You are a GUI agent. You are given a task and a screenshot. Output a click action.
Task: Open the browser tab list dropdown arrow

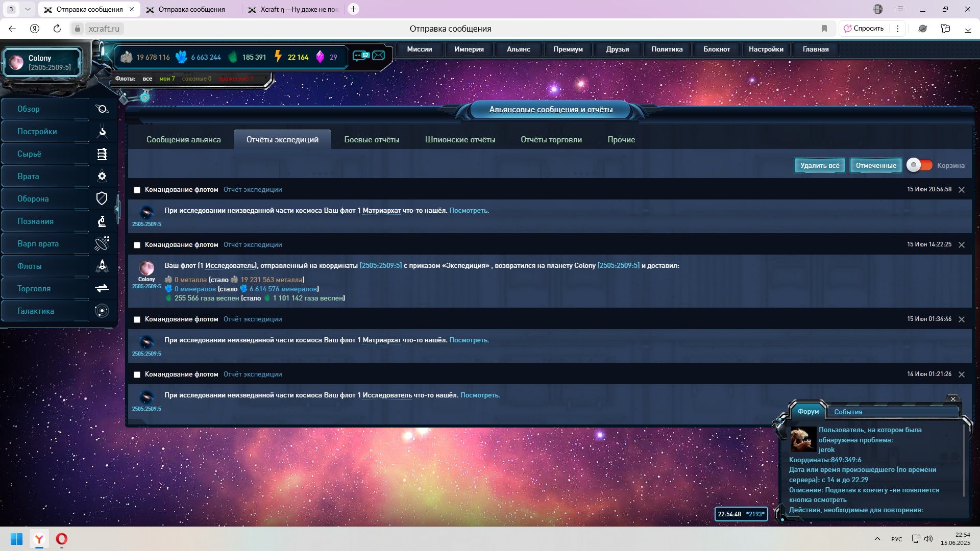(28, 9)
